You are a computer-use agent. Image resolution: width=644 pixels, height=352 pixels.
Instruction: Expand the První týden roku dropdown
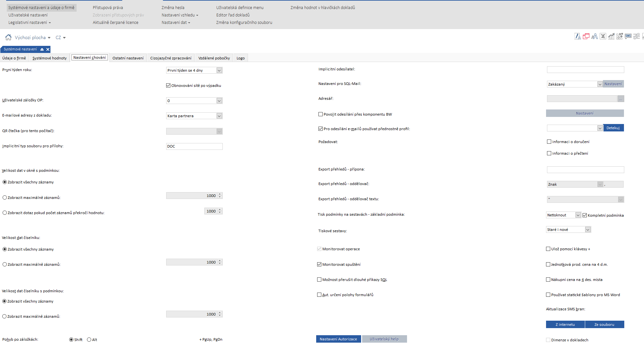click(x=219, y=70)
